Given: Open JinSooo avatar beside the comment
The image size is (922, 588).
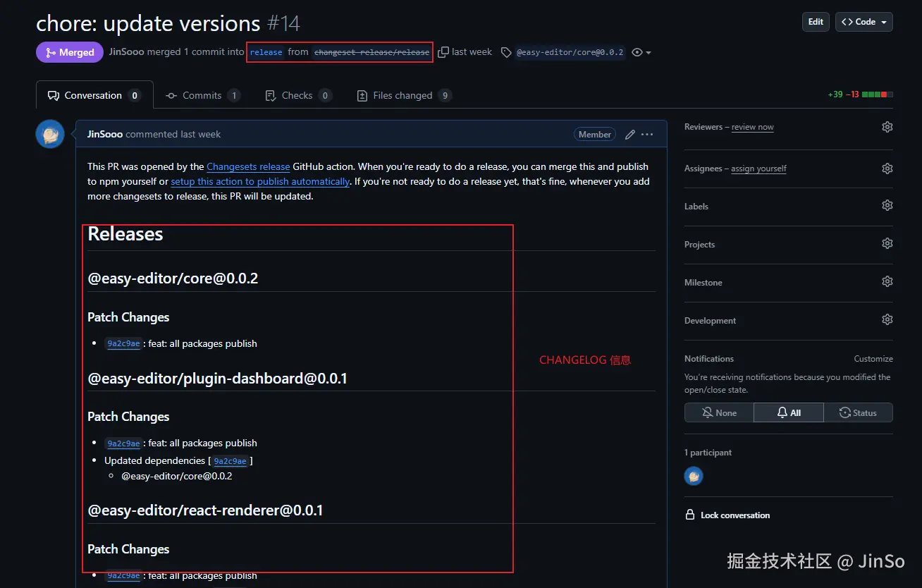Looking at the screenshot, I should (x=50, y=134).
